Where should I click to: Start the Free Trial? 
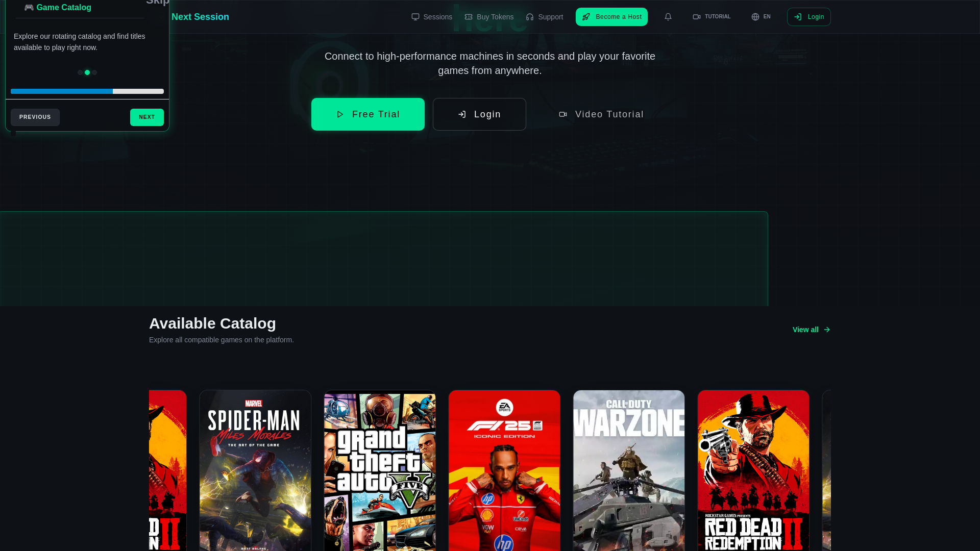click(x=368, y=114)
